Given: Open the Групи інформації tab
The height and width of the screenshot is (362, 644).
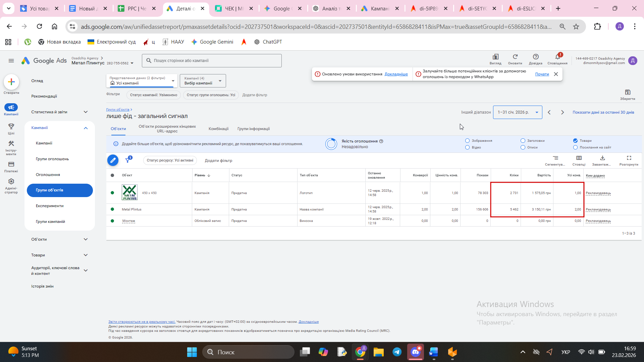Looking at the screenshot, I should tap(254, 129).
